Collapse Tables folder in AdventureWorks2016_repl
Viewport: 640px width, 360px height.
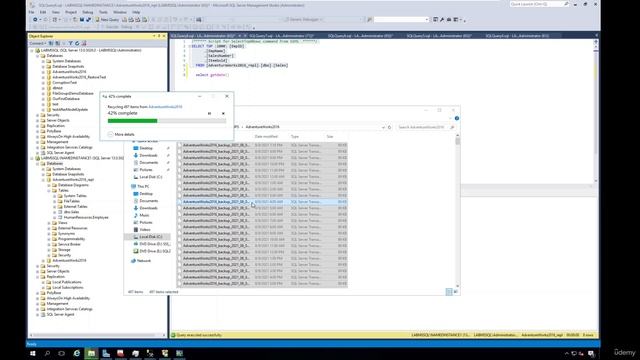pos(49,191)
